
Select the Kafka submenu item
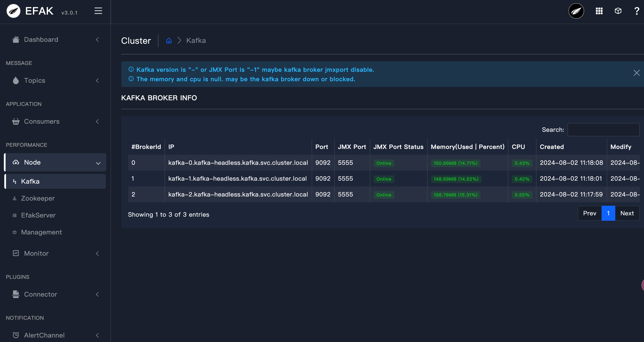pyautogui.click(x=55, y=181)
